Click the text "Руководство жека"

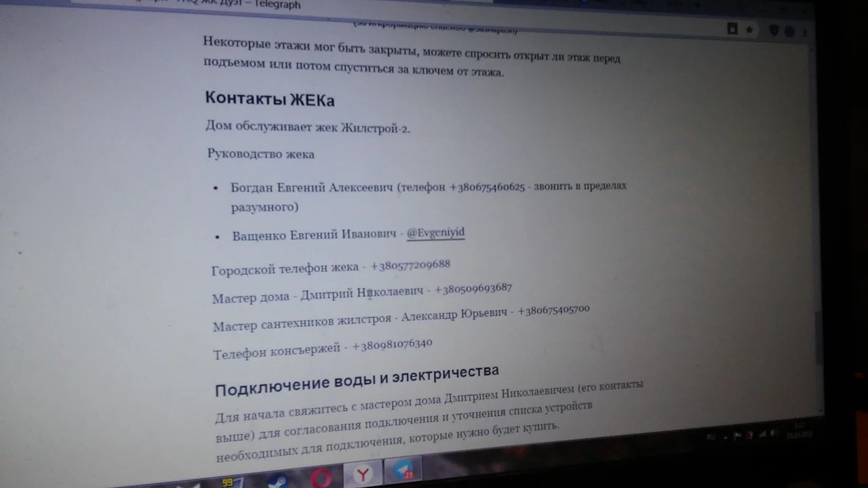click(261, 154)
